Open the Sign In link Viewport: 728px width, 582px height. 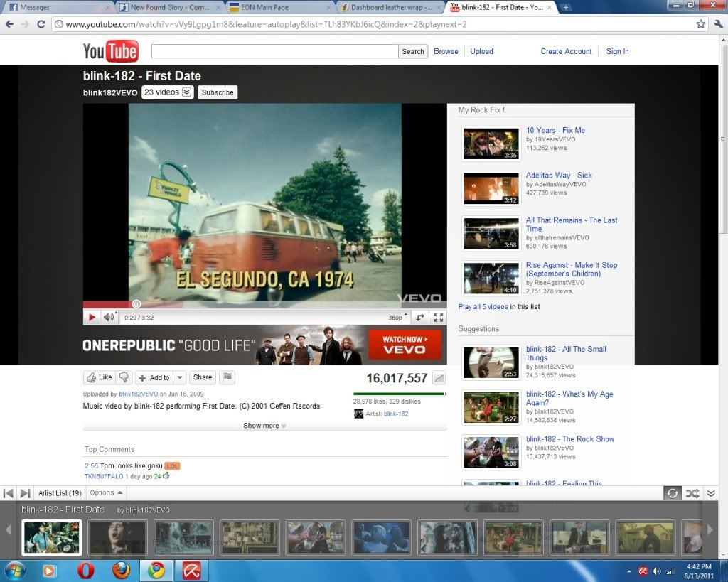(x=617, y=51)
